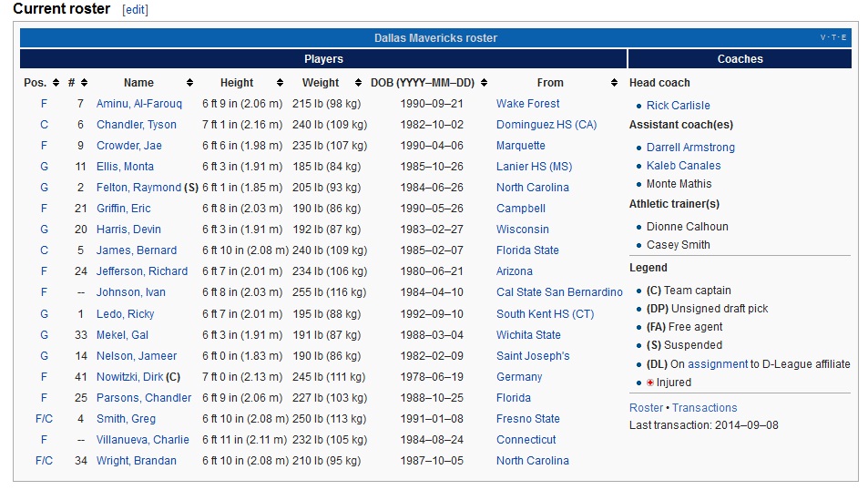Open the Dominguez HS (CA) link
This screenshot has width=868, height=490.
(x=546, y=125)
